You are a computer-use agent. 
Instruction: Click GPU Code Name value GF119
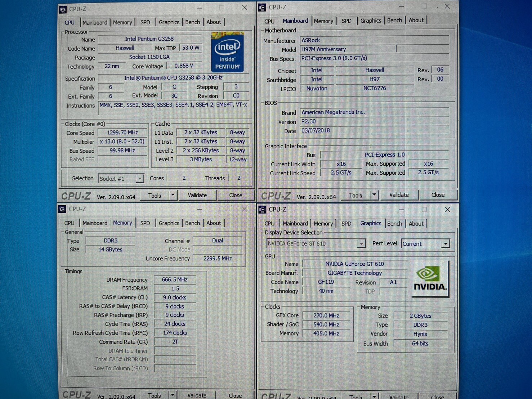(x=326, y=282)
